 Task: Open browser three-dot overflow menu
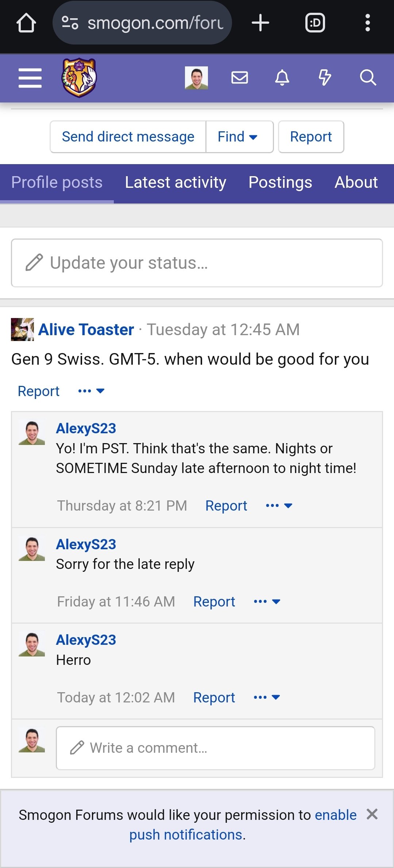tap(368, 23)
